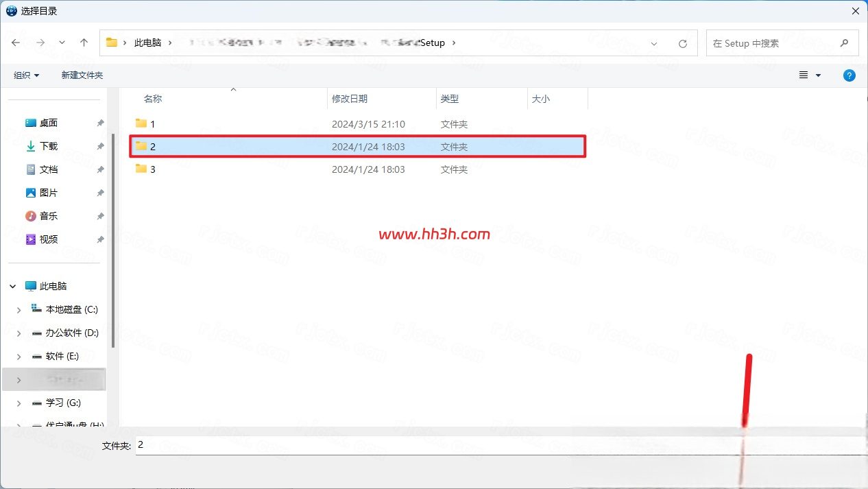Select 此电脑 in the navigation tree
Screen dimensions: 868x489
53,286
